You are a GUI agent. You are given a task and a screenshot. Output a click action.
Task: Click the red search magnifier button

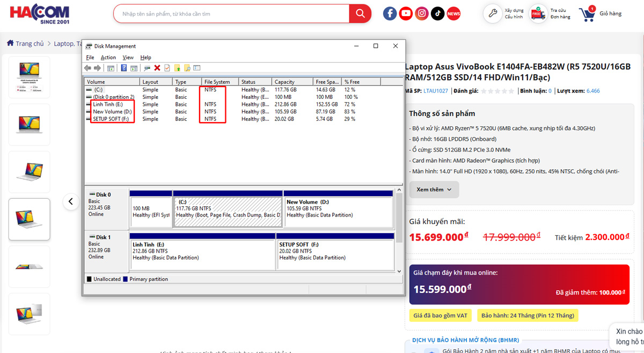[360, 13]
